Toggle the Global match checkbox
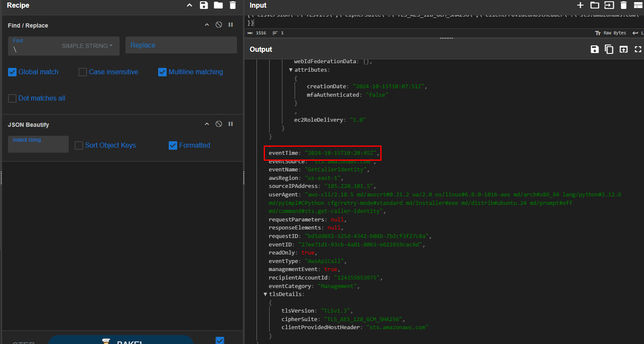This screenshot has width=644, height=344. point(12,72)
